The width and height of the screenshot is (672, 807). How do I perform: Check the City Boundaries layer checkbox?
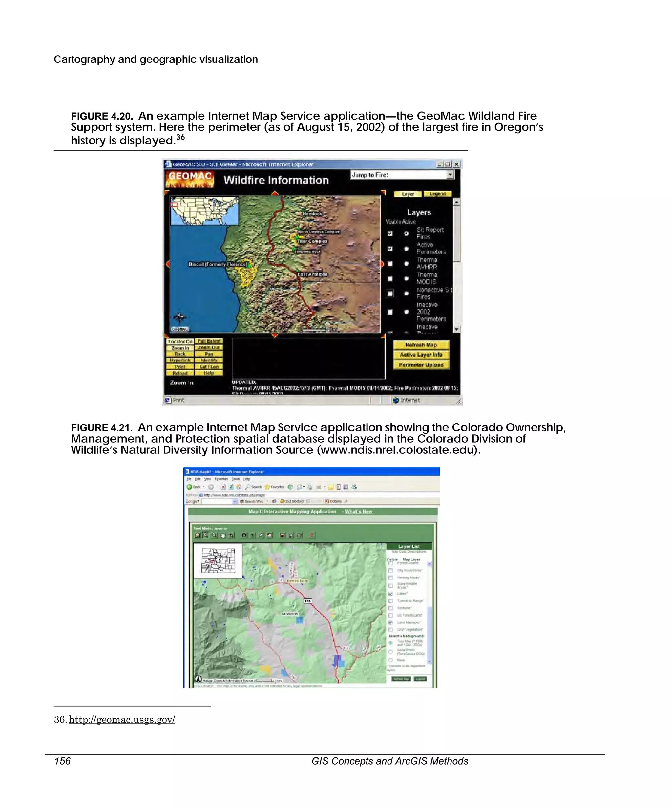(390, 571)
